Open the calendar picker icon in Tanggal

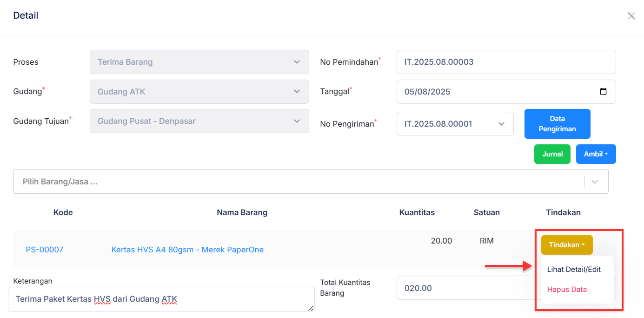tap(603, 92)
